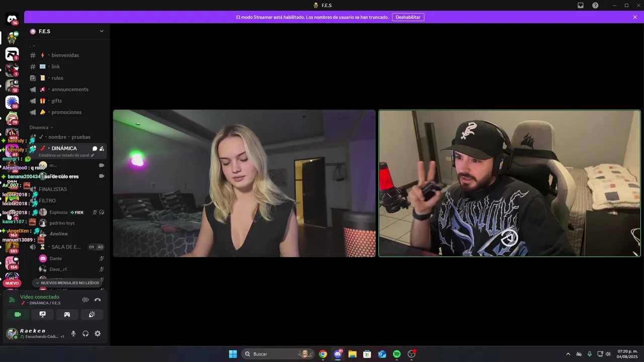Share your screen in the voice panel

[x=43, y=314]
